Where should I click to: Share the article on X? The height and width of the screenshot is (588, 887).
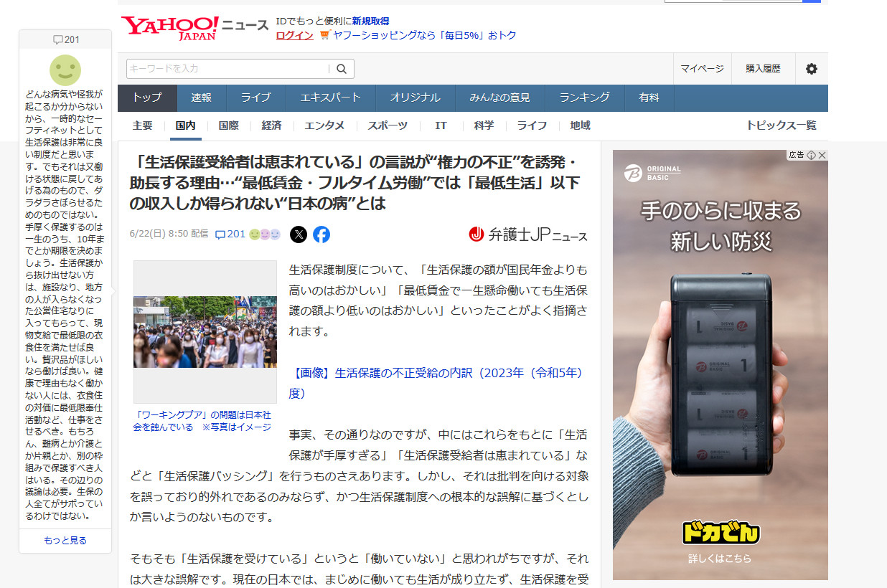click(x=299, y=234)
